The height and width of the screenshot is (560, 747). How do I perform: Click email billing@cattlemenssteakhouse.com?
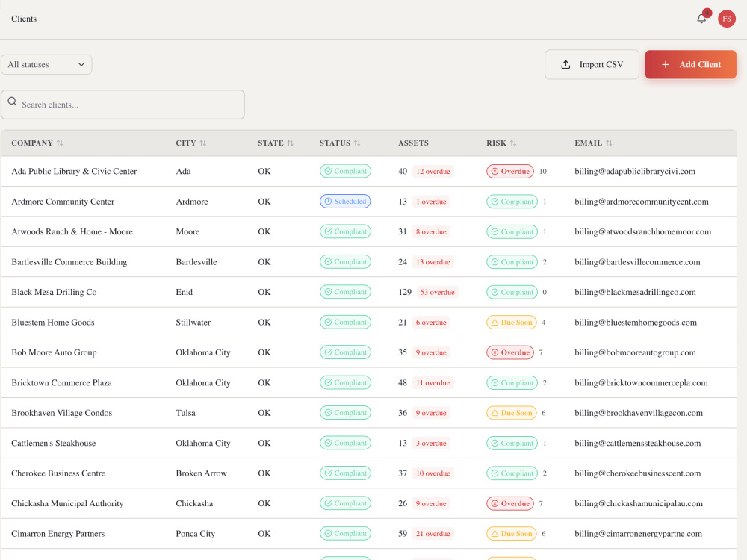[x=637, y=443]
